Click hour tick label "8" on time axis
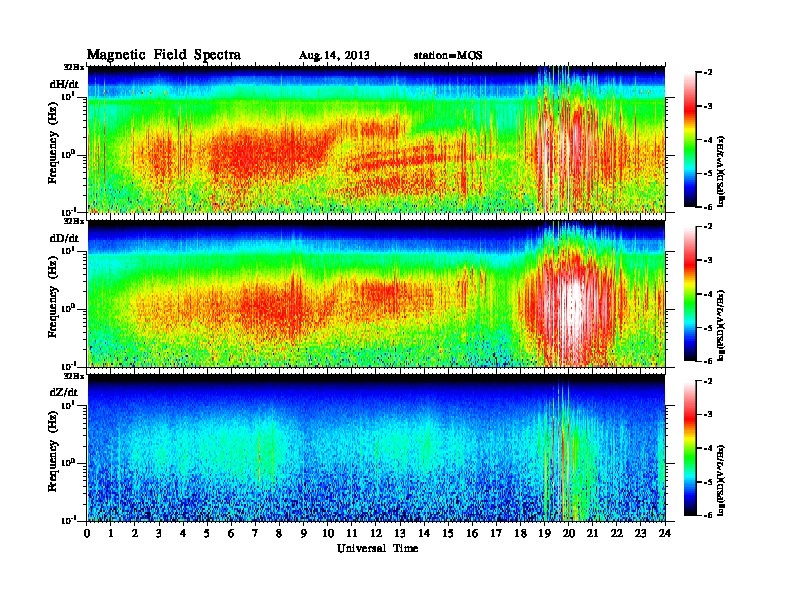Viewport: 792px width, 612px height. 280,534
